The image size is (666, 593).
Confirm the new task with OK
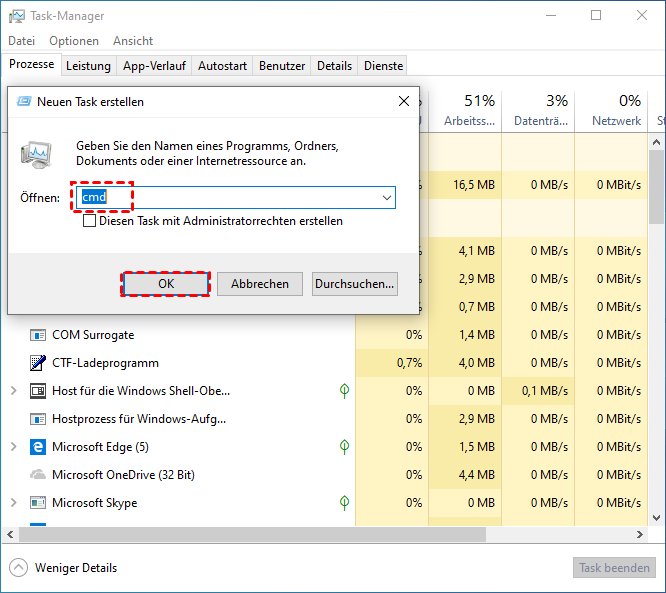coord(166,284)
